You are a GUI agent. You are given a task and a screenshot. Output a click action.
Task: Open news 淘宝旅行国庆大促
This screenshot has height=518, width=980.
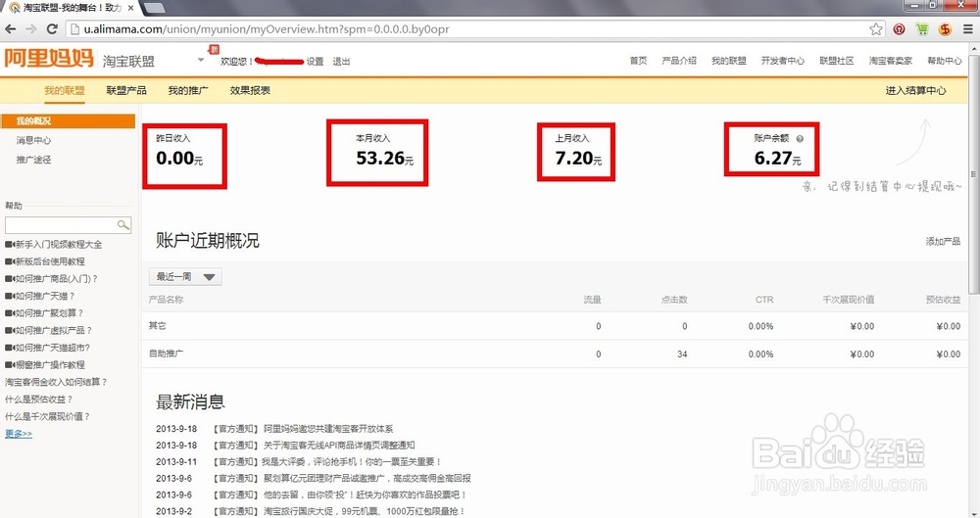point(365,511)
